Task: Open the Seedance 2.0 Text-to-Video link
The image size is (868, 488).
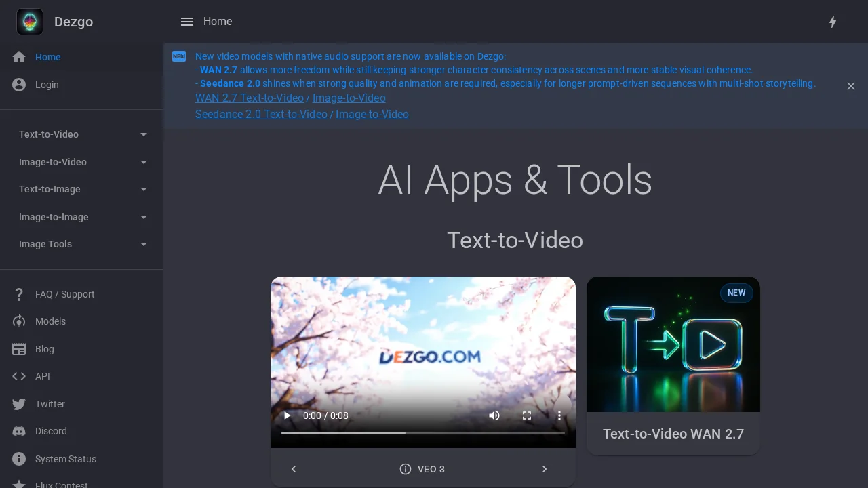Action: (261, 114)
